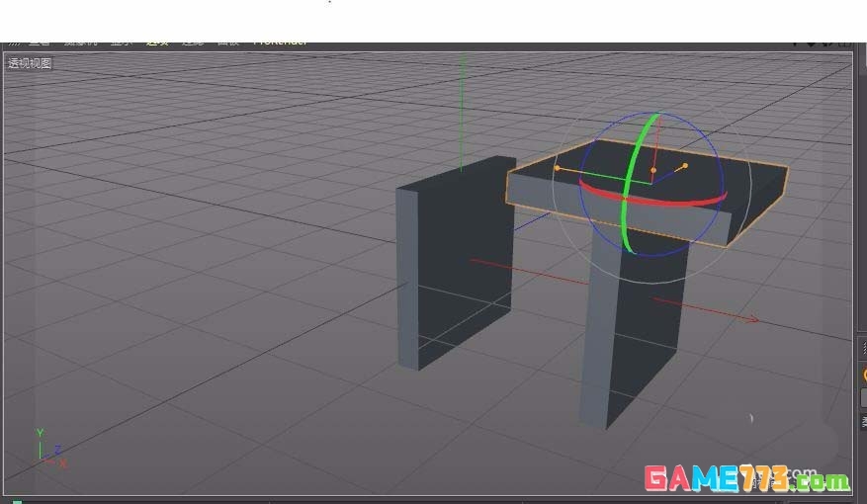Click the orange size handle at the slab's left edge
The width and height of the screenshot is (867, 504).
(557, 168)
